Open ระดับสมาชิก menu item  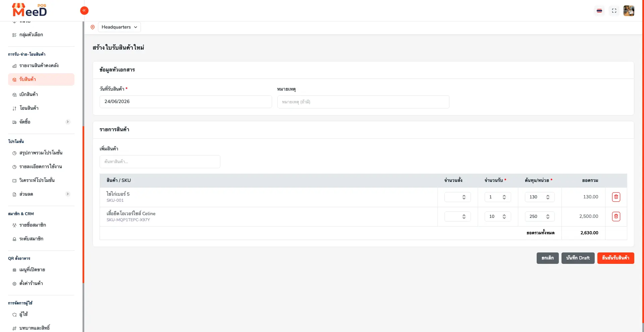click(x=41, y=239)
